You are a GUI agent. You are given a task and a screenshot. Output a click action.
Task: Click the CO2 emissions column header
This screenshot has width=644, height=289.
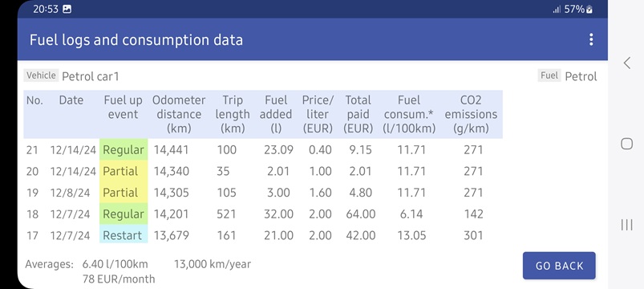click(471, 114)
